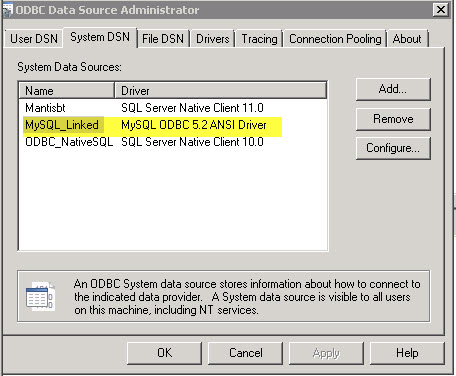Click the Cancel button
This screenshot has height=376, width=456.
(x=246, y=353)
